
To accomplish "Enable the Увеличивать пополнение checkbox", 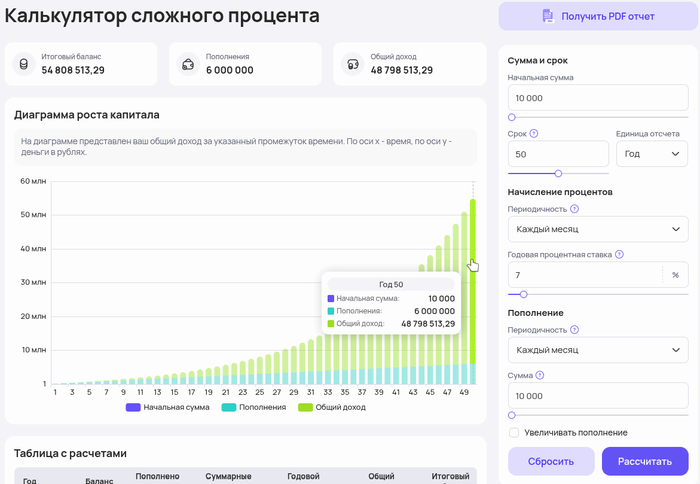I will (514, 432).
